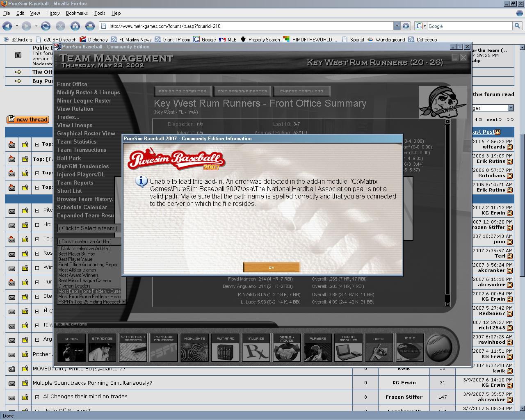The image size is (525, 420).
Task: Open the PSPN.com Coverage icon
Action: [164, 347]
